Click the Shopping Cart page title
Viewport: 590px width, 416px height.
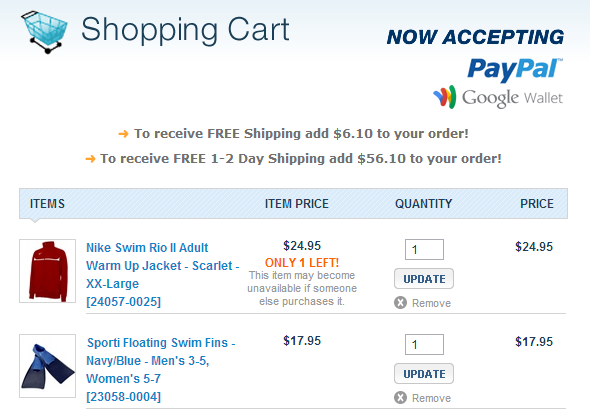(185, 30)
